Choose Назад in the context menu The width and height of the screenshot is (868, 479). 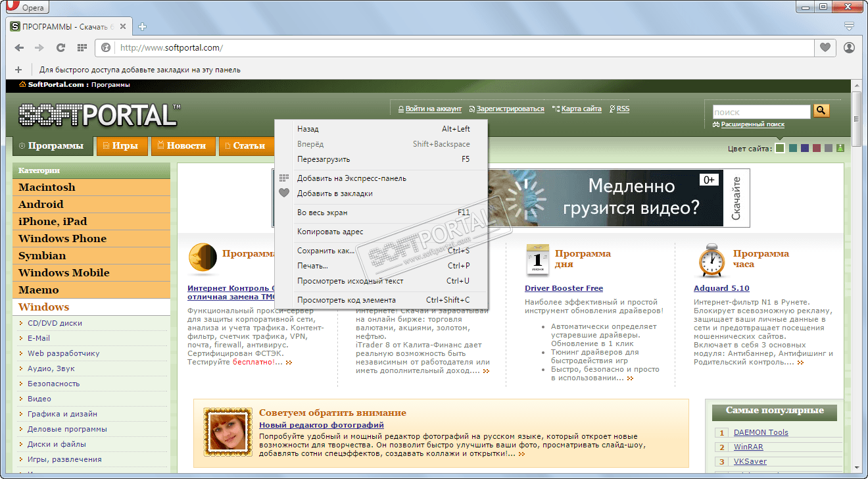381,129
